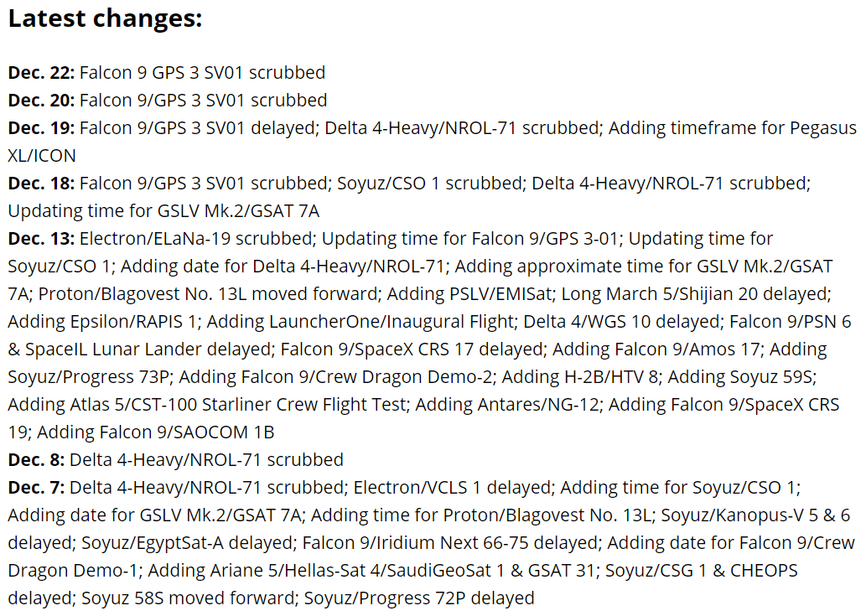Click 'Soyuz/EgyptSat-A delayed' entry

click(187, 542)
